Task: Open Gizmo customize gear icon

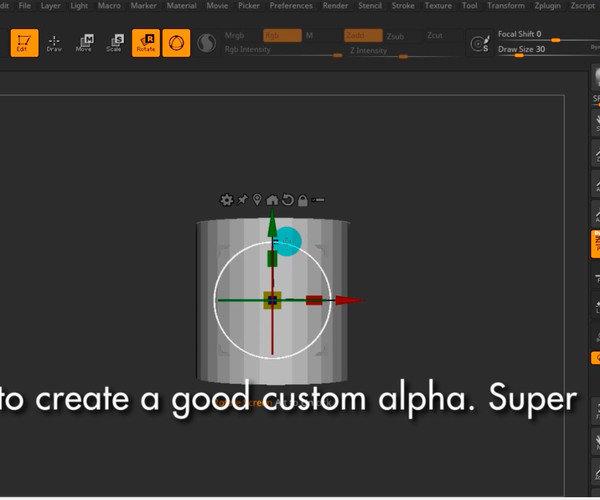Action: point(227,200)
